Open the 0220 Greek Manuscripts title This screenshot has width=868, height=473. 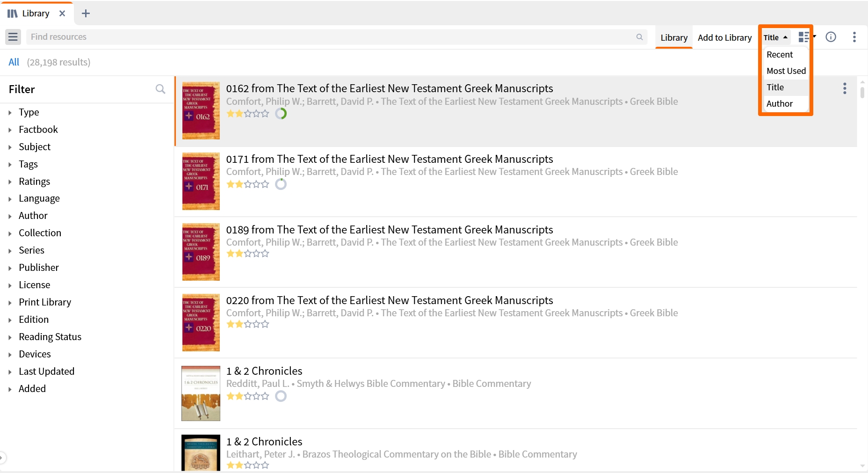pos(390,300)
